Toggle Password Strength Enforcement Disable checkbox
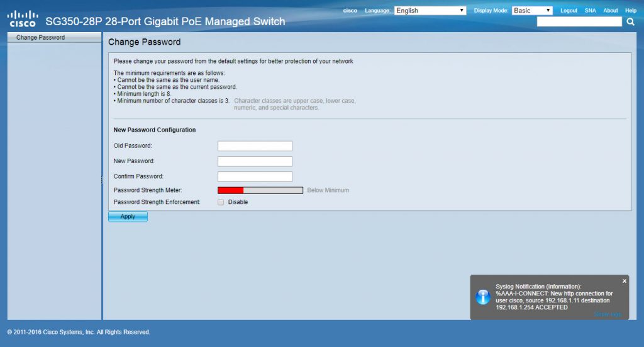Viewport: 644px width, 347px height. coord(221,202)
